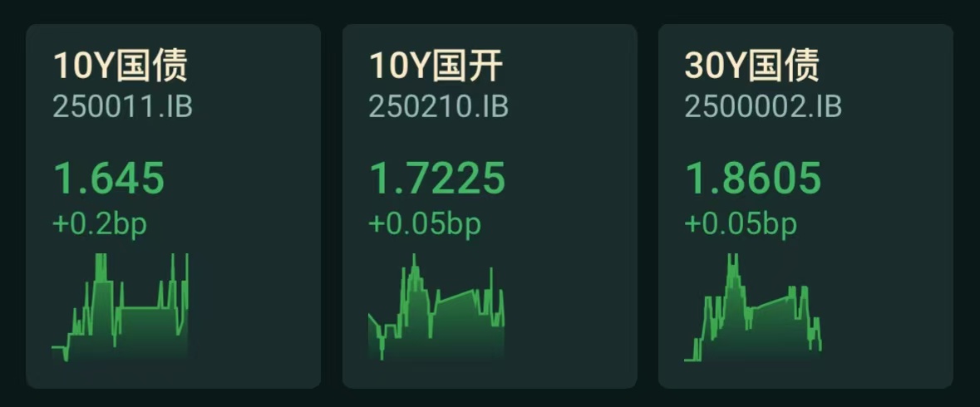Click the 1.7225 yield value

437,178
